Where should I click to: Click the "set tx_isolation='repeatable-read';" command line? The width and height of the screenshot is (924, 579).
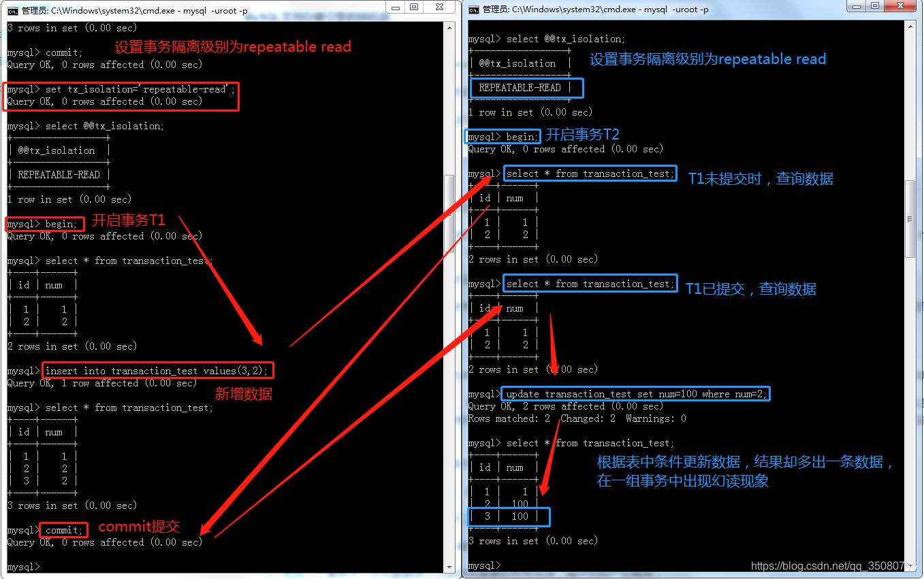[121, 89]
